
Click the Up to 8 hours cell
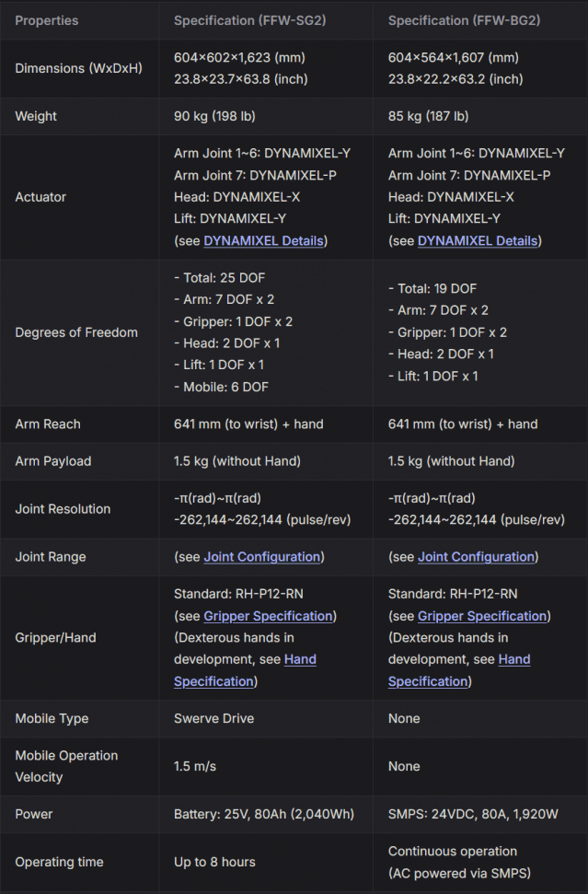214,862
